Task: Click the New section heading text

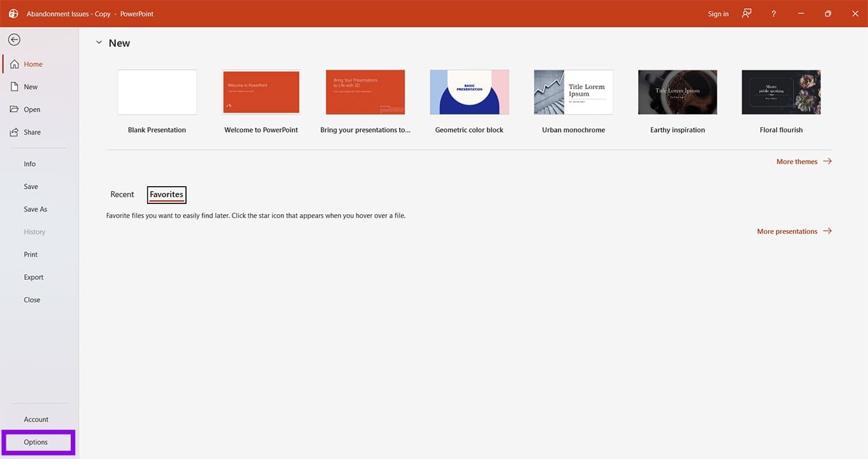Action: (x=119, y=43)
